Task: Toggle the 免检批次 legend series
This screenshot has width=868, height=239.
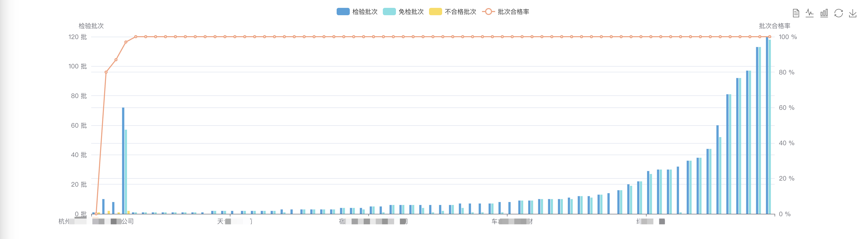Action: point(403,12)
